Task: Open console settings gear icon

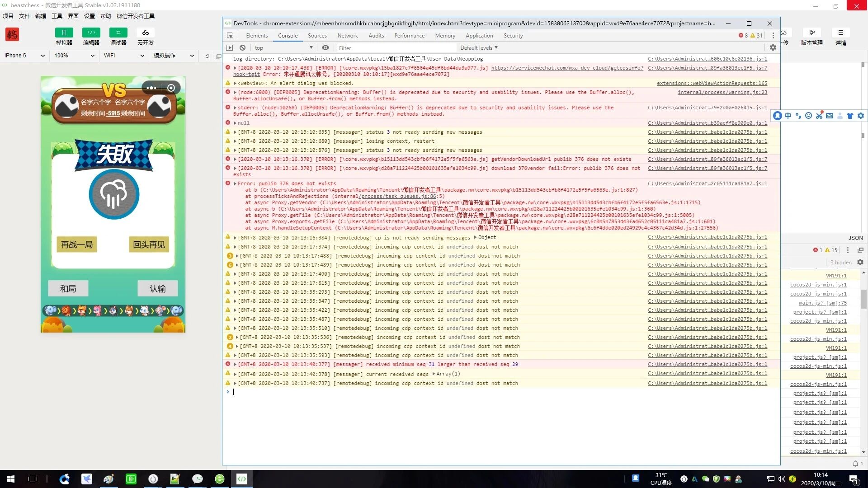Action: (773, 48)
